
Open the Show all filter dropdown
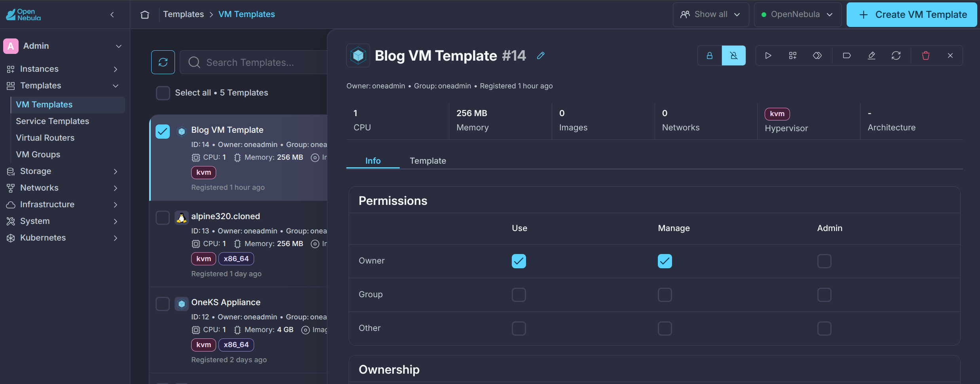[x=710, y=15]
